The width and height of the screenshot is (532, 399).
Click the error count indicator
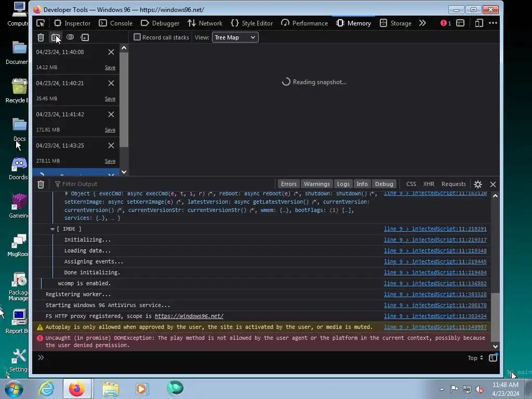coord(446,23)
